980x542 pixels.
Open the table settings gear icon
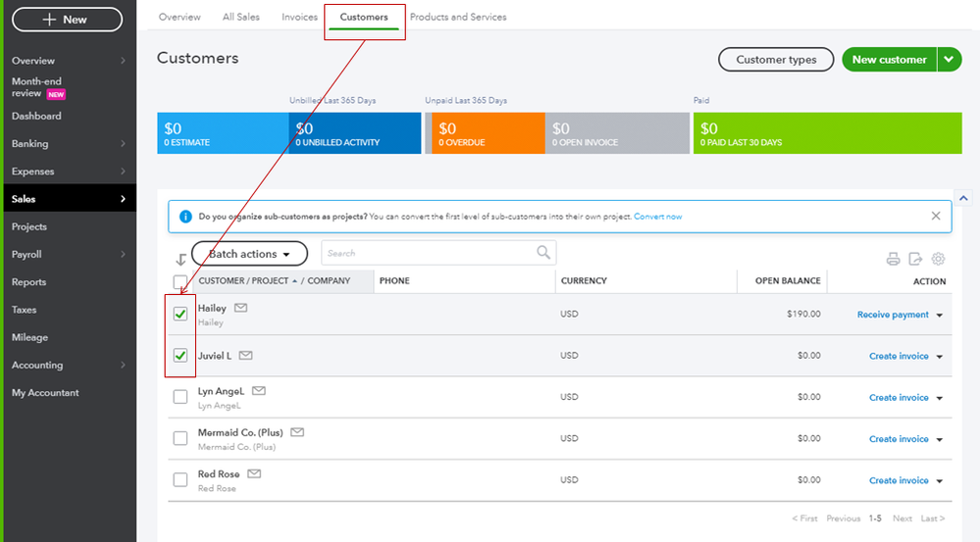click(x=938, y=259)
